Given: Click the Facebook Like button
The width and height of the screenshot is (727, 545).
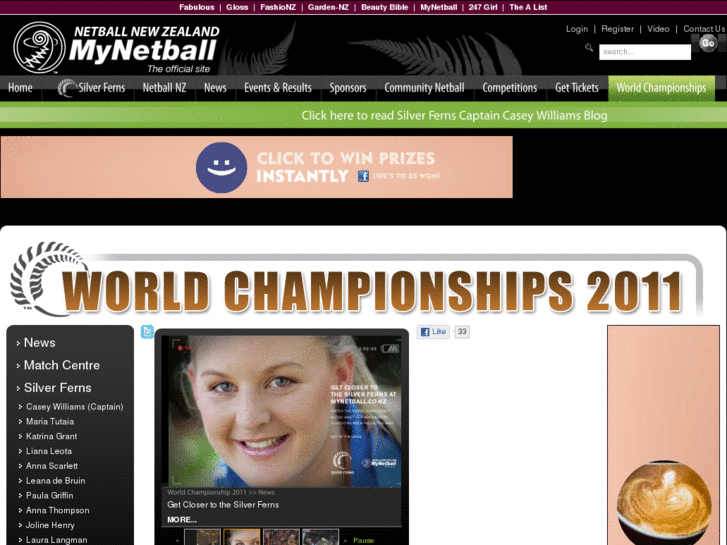Looking at the screenshot, I should point(433,332).
